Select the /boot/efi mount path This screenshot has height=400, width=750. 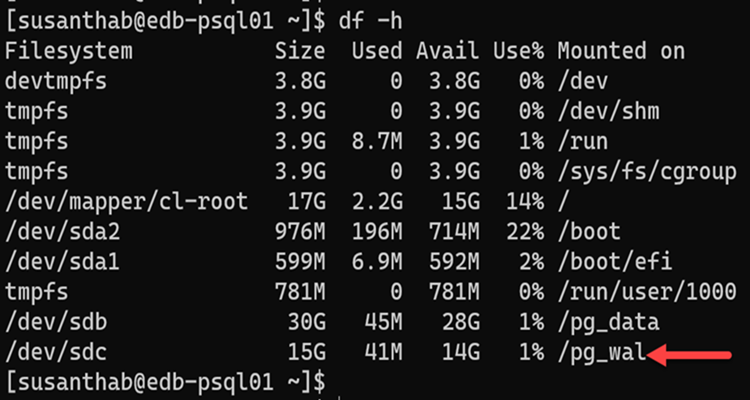pyautogui.click(x=615, y=262)
